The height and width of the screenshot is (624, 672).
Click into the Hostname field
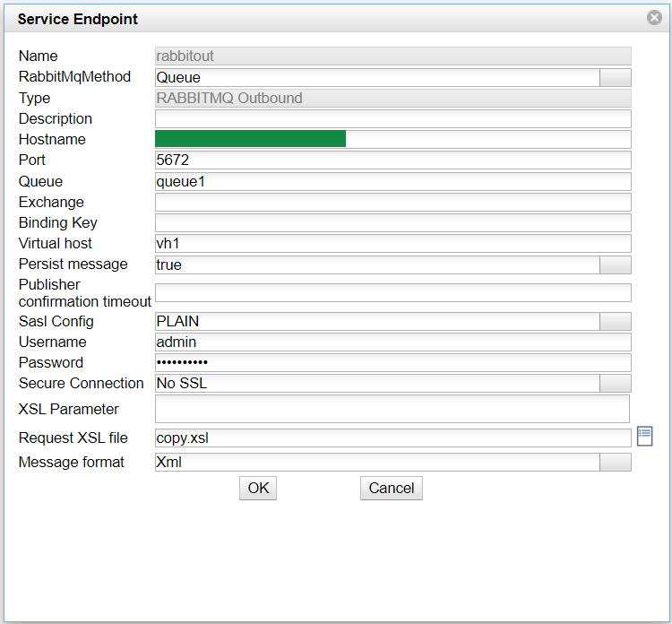(x=393, y=139)
